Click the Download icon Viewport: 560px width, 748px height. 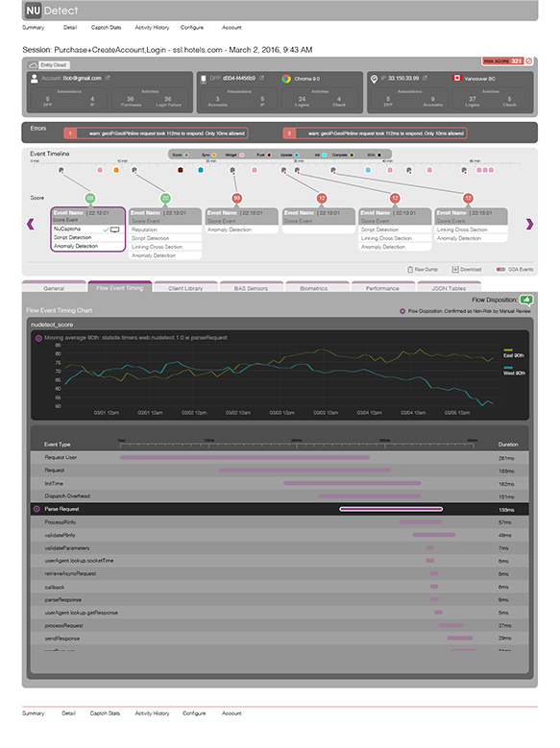coord(455,270)
